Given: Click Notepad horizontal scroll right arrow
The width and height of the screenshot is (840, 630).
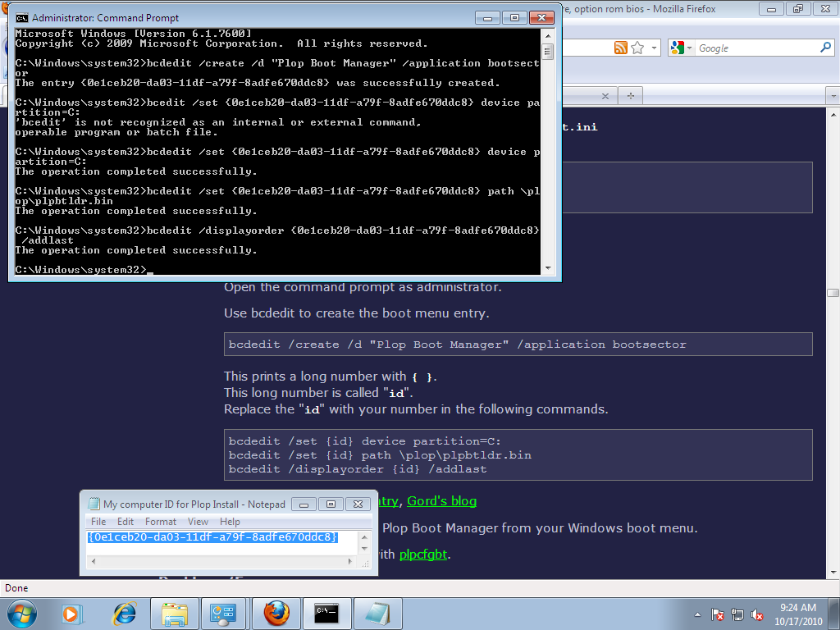Looking at the screenshot, I should tap(350, 561).
